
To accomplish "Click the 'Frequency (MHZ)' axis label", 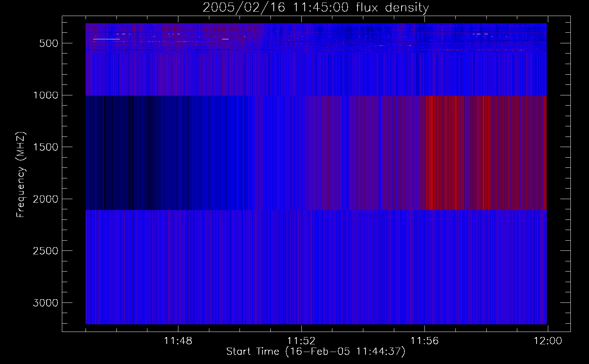I will tap(21, 175).
